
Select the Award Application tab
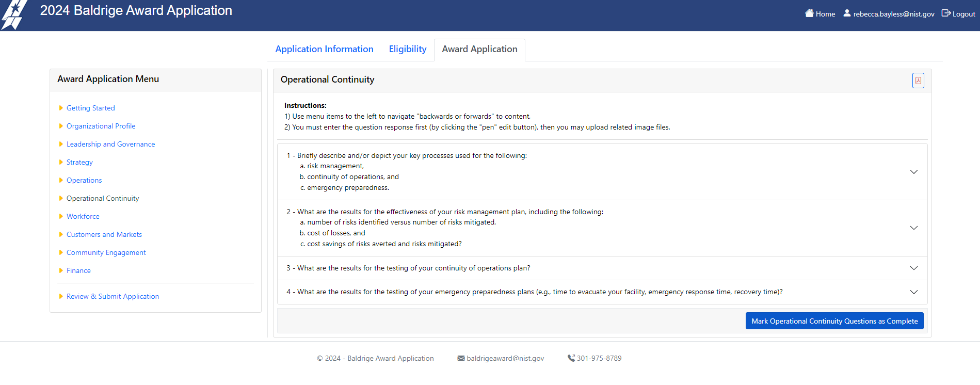(x=479, y=49)
